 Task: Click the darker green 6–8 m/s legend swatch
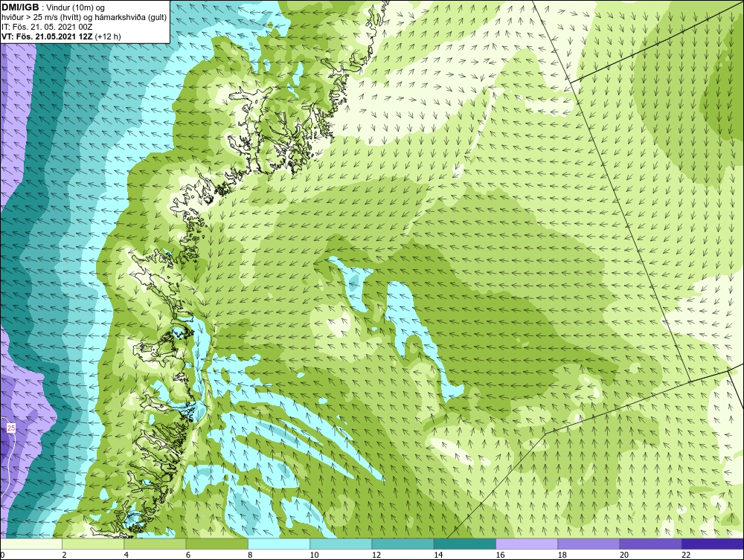point(217,544)
